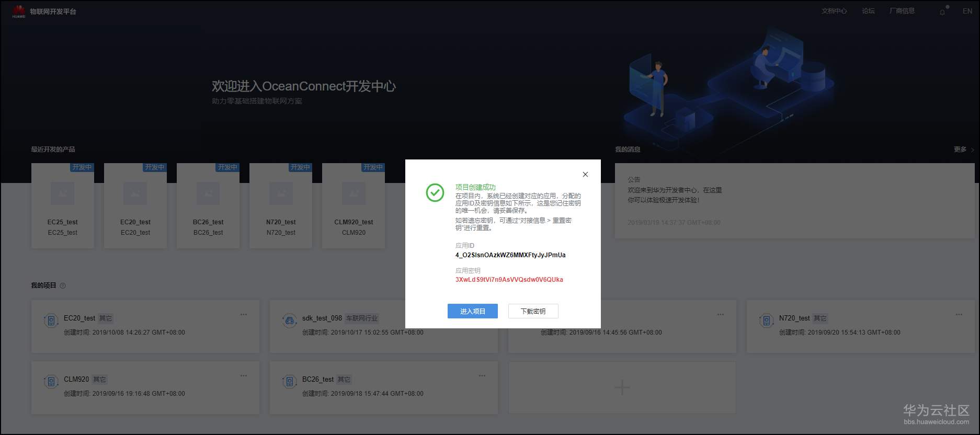Image resolution: width=980 pixels, height=435 pixels.
Task: Open more options on EC20_test project
Action: pos(244,314)
